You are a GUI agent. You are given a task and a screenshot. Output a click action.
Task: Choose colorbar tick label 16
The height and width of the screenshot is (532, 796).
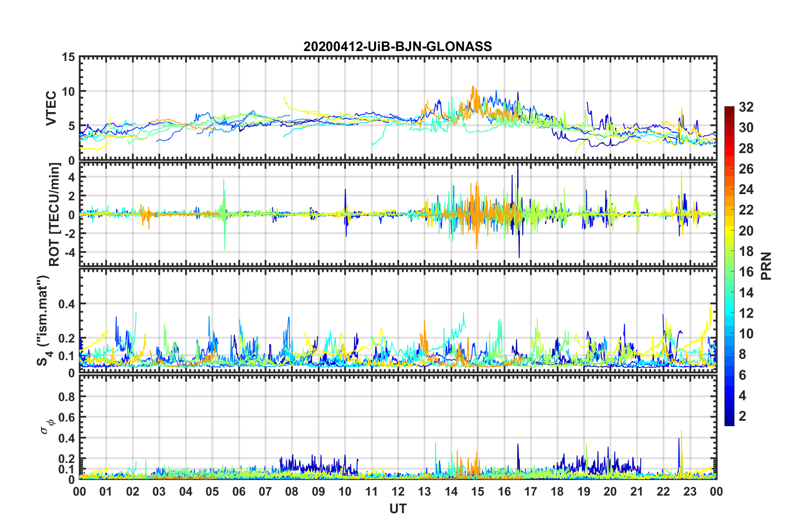point(746,272)
